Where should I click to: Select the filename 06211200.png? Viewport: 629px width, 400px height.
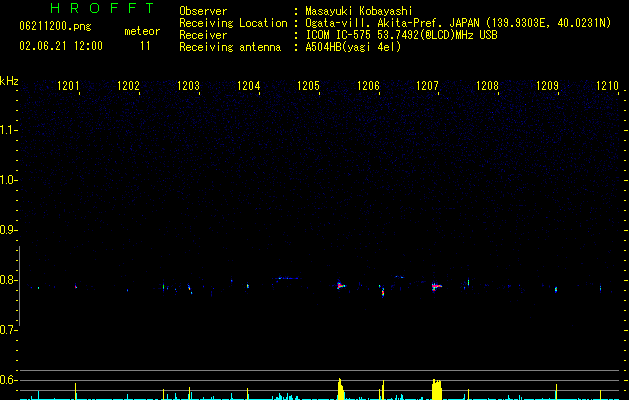pyautogui.click(x=55, y=27)
